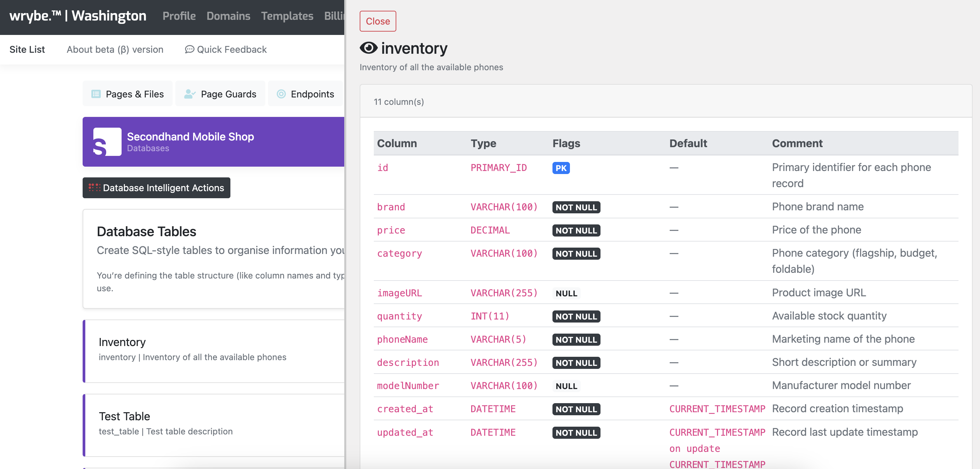Switch to the Site List tab
Screen dimensions: 980x469
27,49
